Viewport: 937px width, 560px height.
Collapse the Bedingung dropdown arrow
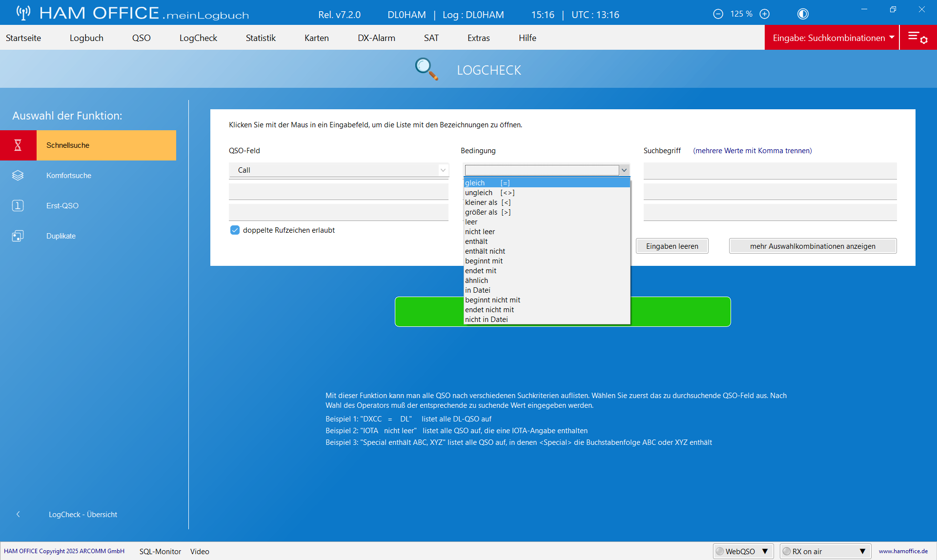pyautogui.click(x=624, y=170)
